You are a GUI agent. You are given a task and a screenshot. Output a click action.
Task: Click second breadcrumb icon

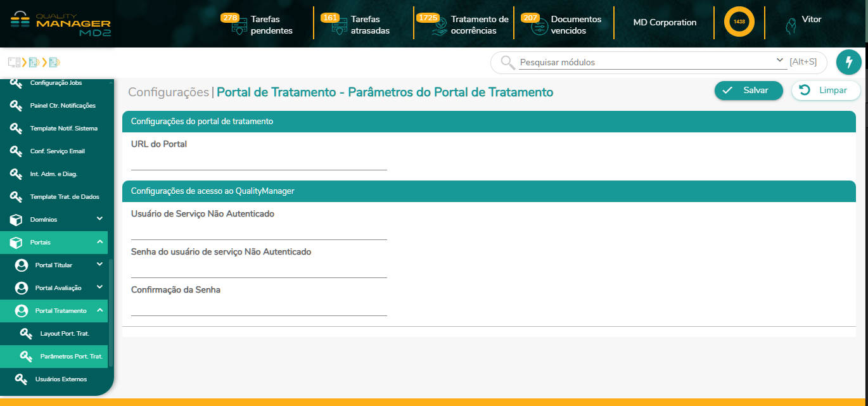coord(34,62)
